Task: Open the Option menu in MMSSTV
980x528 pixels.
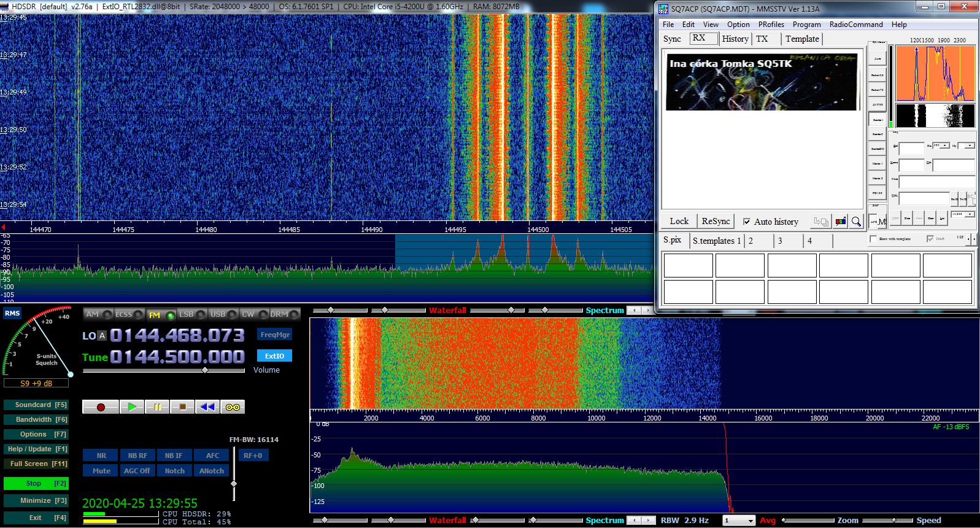Action: pos(738,25)
